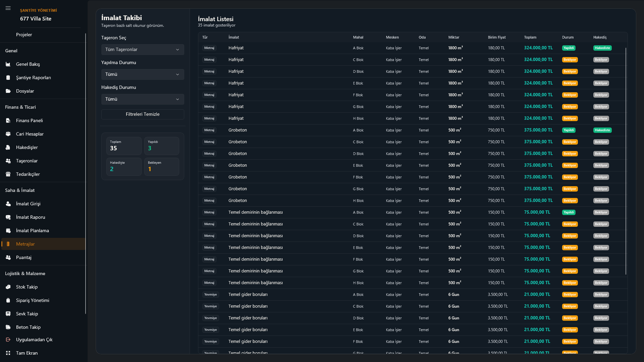Click 677 Villa Site project title
The height and width of the screenshot is (362, 644).
click(36, 19)
